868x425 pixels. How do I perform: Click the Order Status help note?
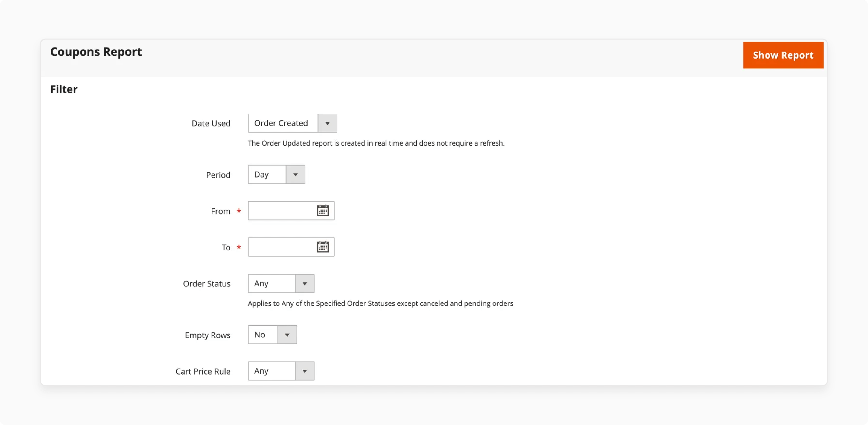pos(380,303)
